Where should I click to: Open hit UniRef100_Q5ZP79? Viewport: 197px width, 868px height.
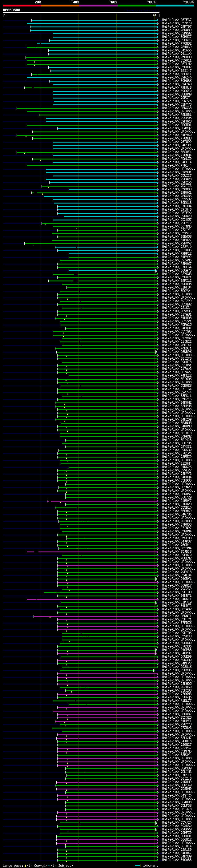coord(176,23)
